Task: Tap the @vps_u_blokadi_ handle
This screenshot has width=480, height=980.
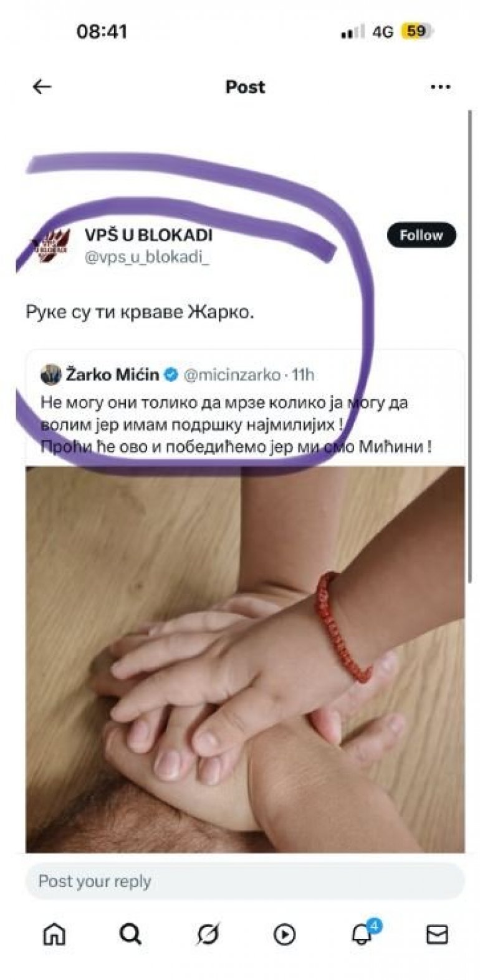Action: click(147, 257)
